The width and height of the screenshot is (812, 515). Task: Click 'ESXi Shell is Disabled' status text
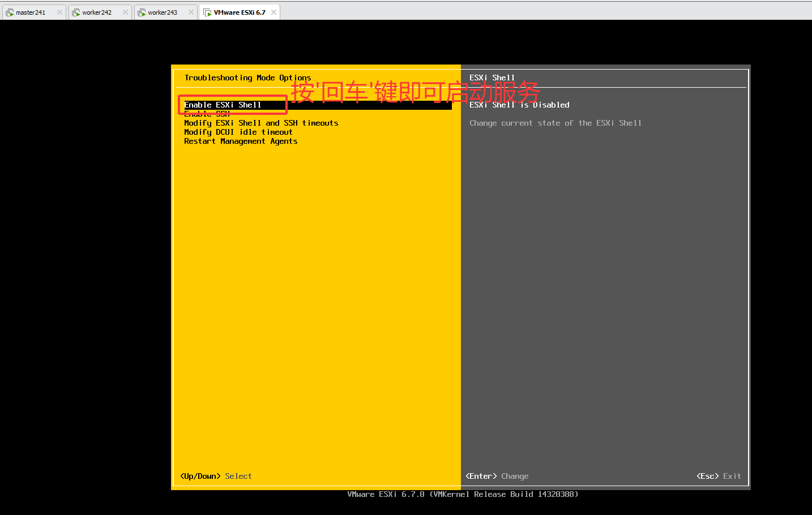(x=519, y=105)
